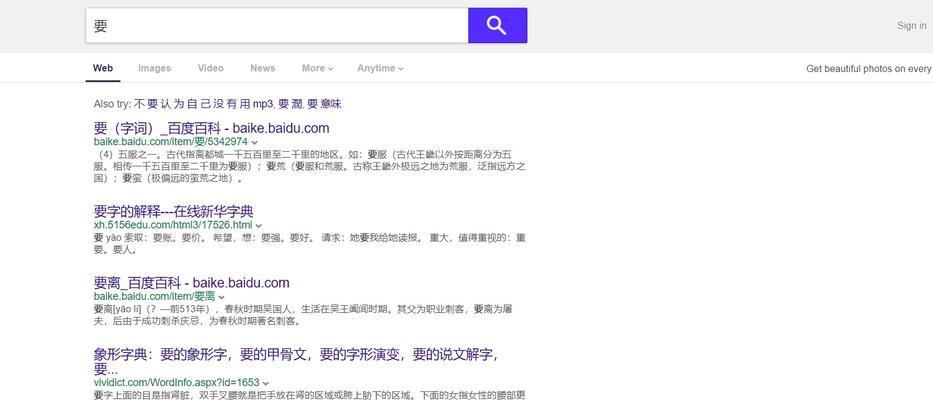Click snippet text beginning （4）五服之一
This screenshot has height=400, width=933.
(x=309, y=166)
